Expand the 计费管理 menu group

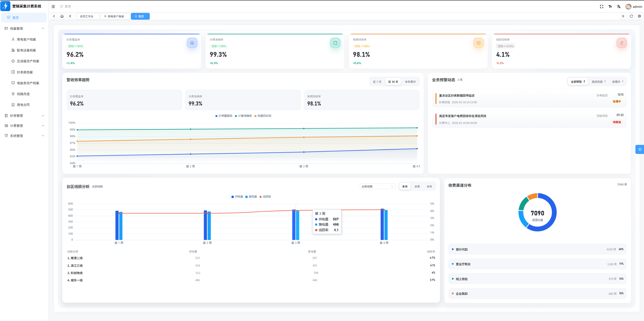(24, 126)
